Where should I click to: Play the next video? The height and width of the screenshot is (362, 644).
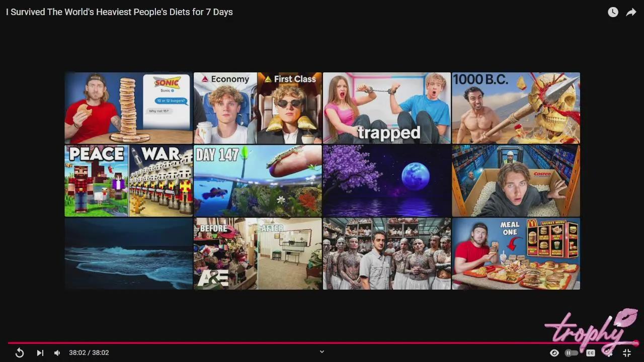point(40,352)
